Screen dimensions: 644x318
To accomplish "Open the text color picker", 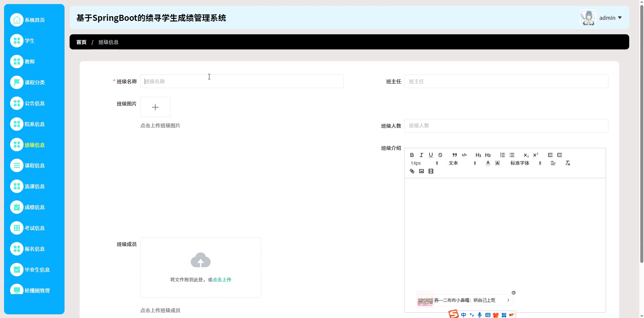I will (x=488, y=163).
